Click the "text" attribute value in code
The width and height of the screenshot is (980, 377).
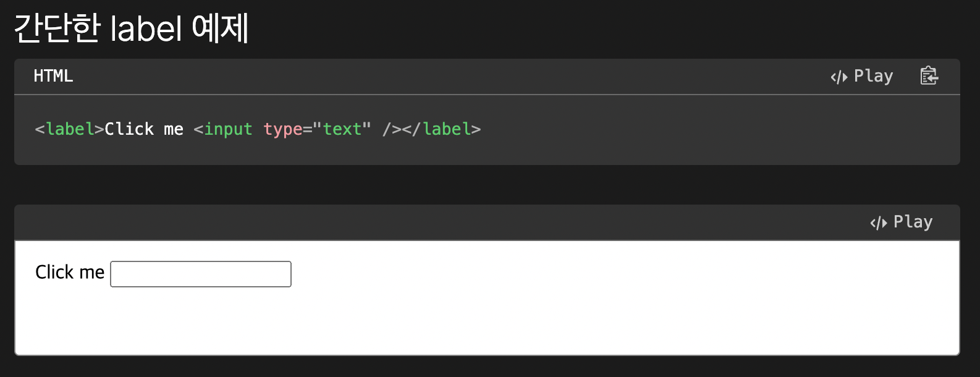pos(342,129)
